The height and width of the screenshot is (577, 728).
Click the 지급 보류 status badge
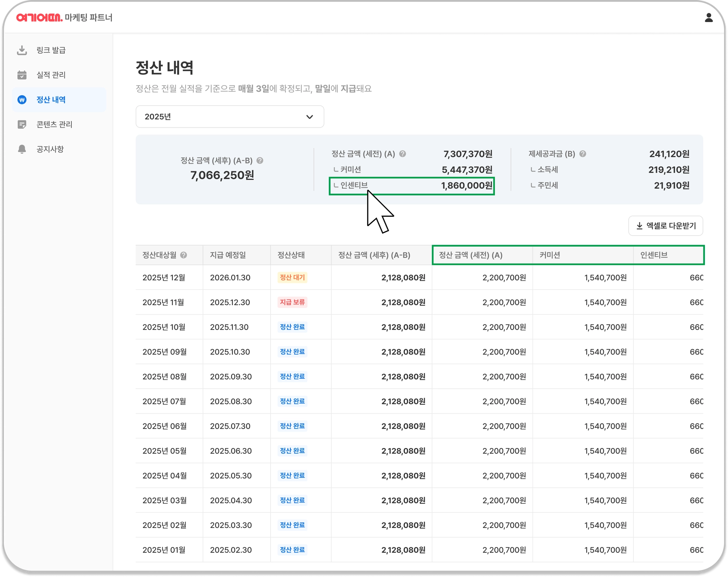[292, 302]
